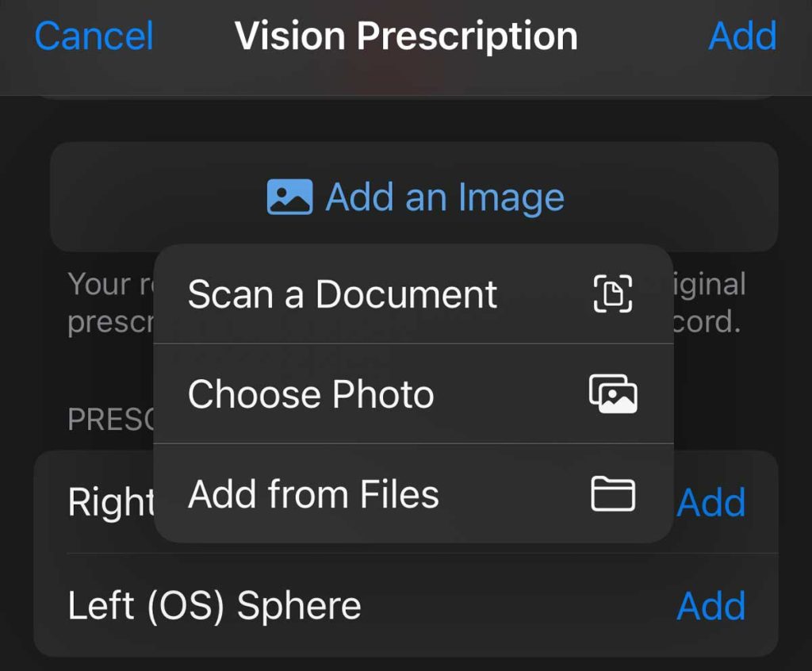Click the Vision Prescription title
Viewport: 812px width, 671px height.
tap(406, 36)
